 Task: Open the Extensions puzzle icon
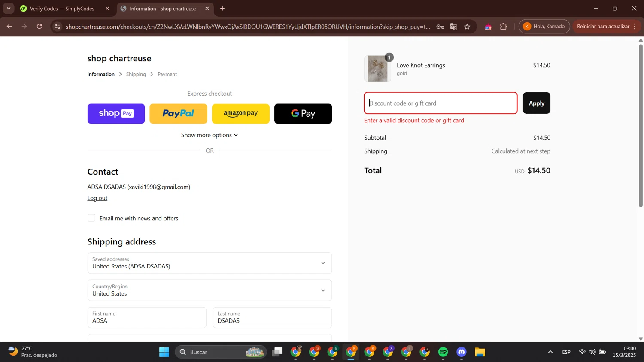pyautogui.click(x=504, y=27)
